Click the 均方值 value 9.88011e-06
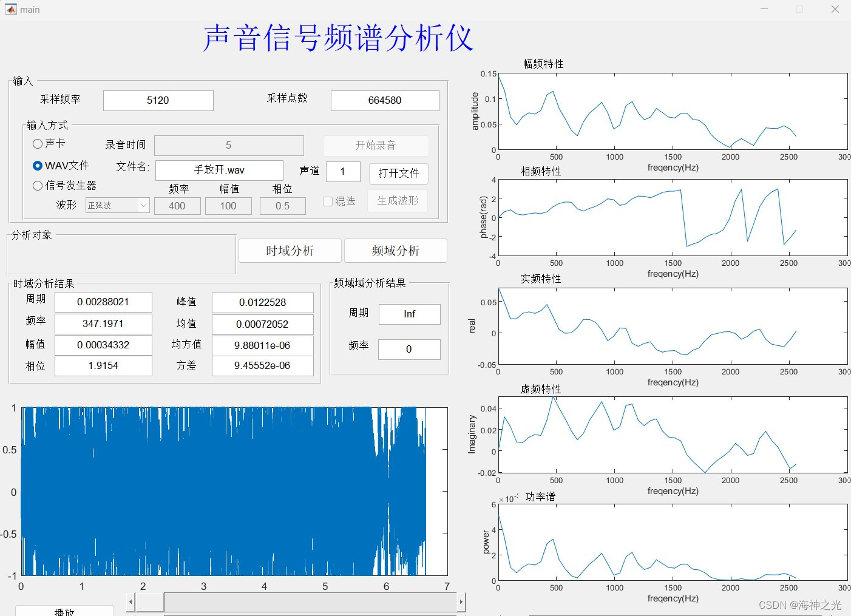Screen dimensions: 851x616 coord(263,345)
